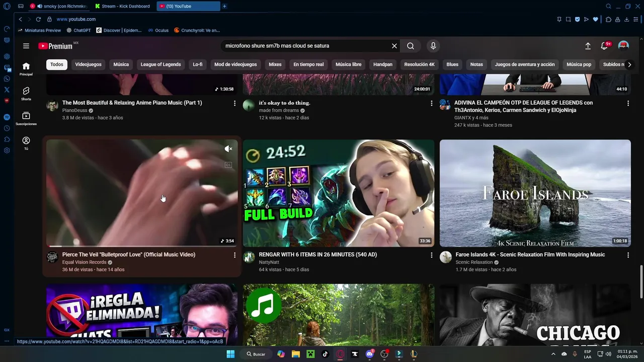Select the Todos filter chip
The height and width of the screenshot is (362, 644).
click(57, 64)
